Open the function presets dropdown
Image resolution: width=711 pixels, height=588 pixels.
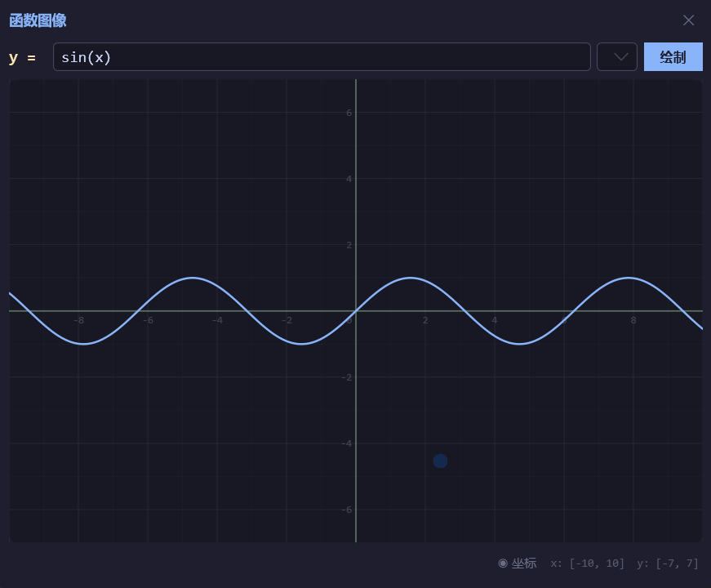pos(616,57)
